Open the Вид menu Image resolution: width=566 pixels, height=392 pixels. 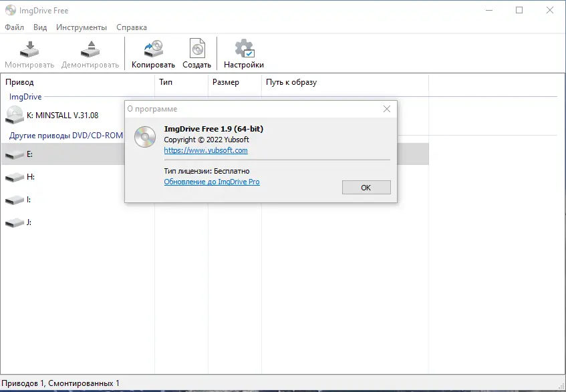coord(40,27)
